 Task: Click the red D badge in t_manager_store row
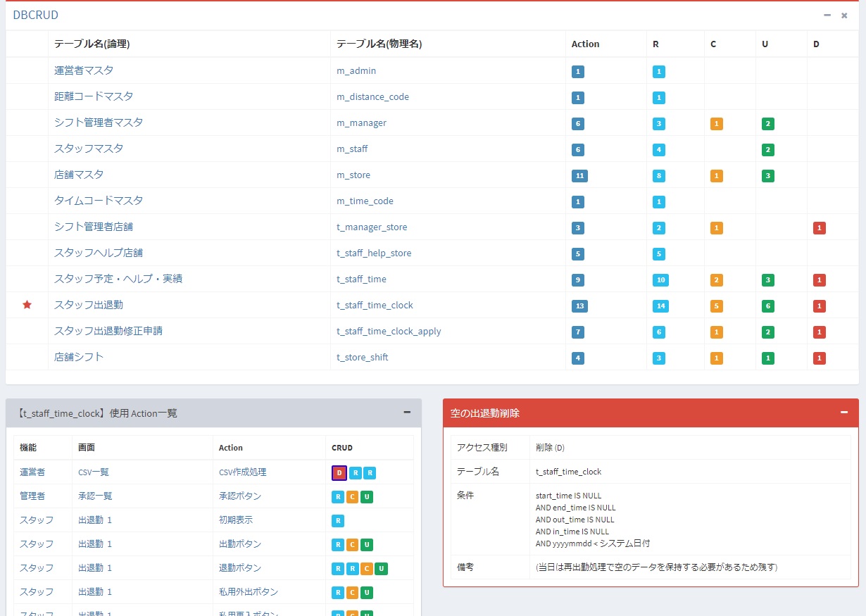[x=819, y=227]
